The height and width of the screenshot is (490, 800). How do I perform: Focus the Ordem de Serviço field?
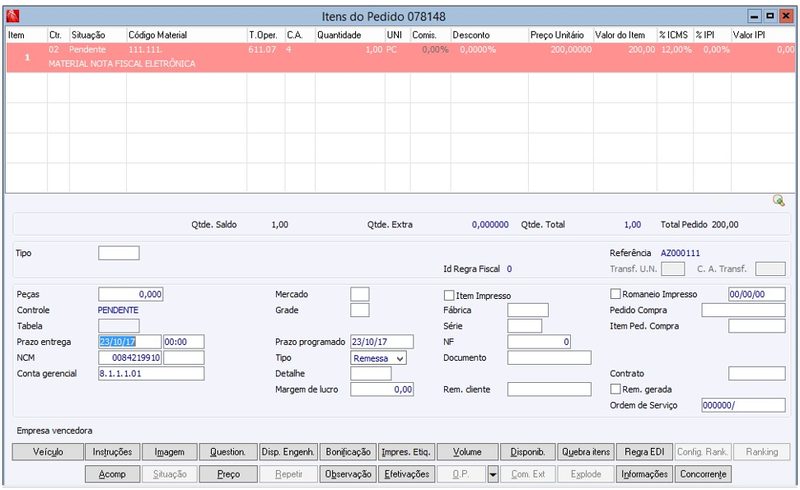coord(743,405)
